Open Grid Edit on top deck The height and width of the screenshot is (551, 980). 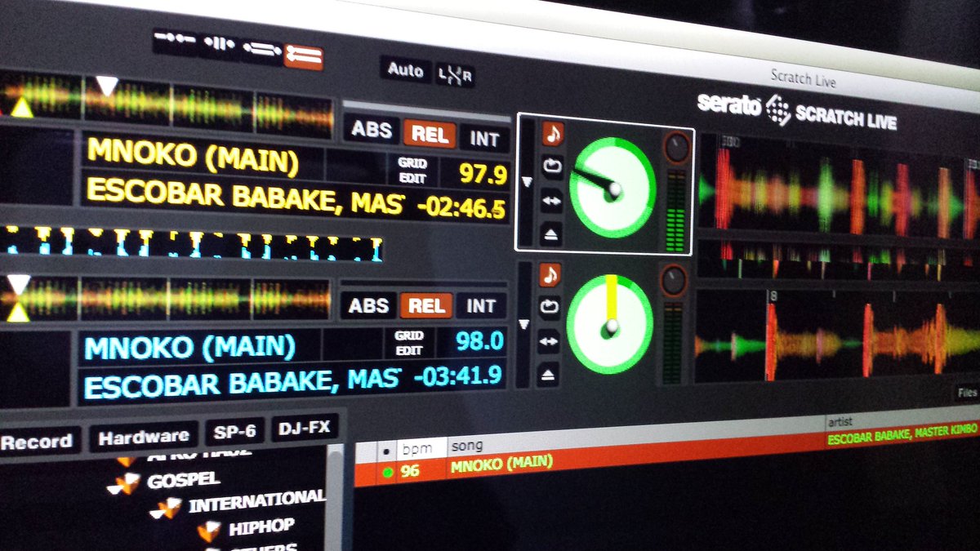point(412,171)
